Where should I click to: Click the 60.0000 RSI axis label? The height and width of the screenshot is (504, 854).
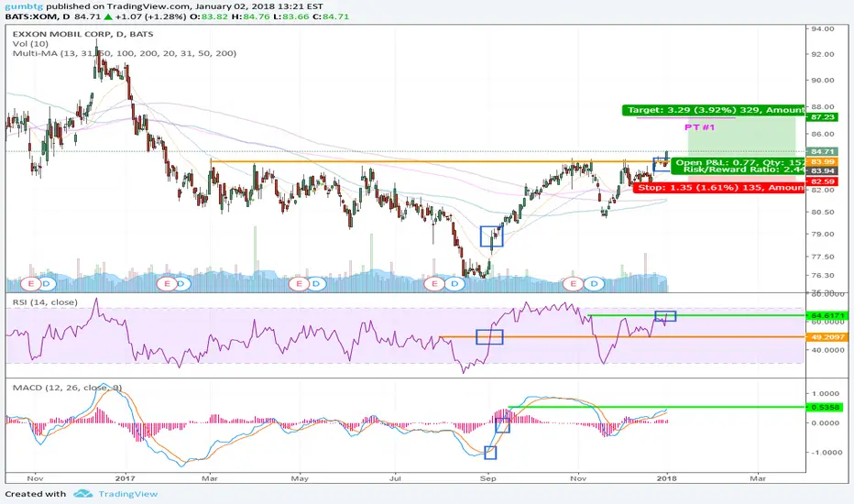(x=827, y=322)
